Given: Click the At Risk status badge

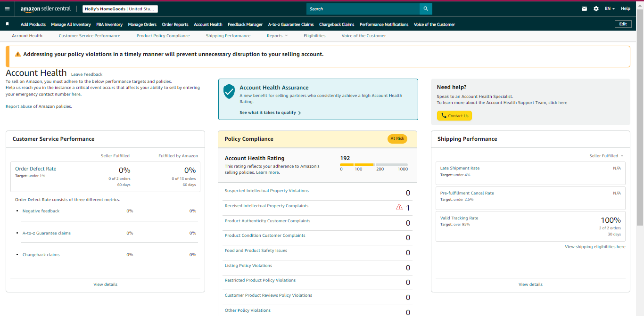Looking at the screenshot, I should click(x=397, y=139).
